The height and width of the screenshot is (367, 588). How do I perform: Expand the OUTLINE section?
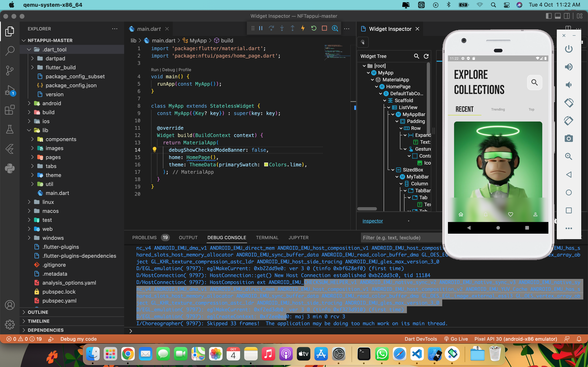24,312
